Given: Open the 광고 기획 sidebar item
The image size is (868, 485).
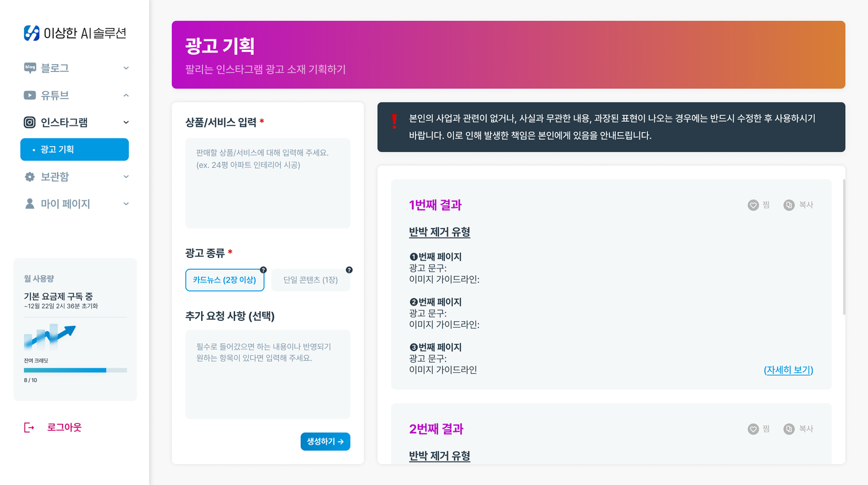Looking at the screenshot, I should 75,149.
